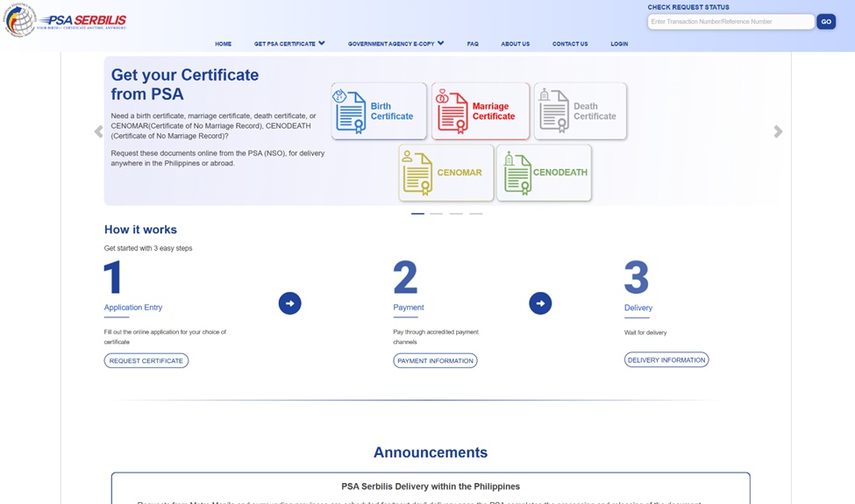Select the second carousel slide indicator
Viewport: 855px width, 504px height.
point(436,214)
